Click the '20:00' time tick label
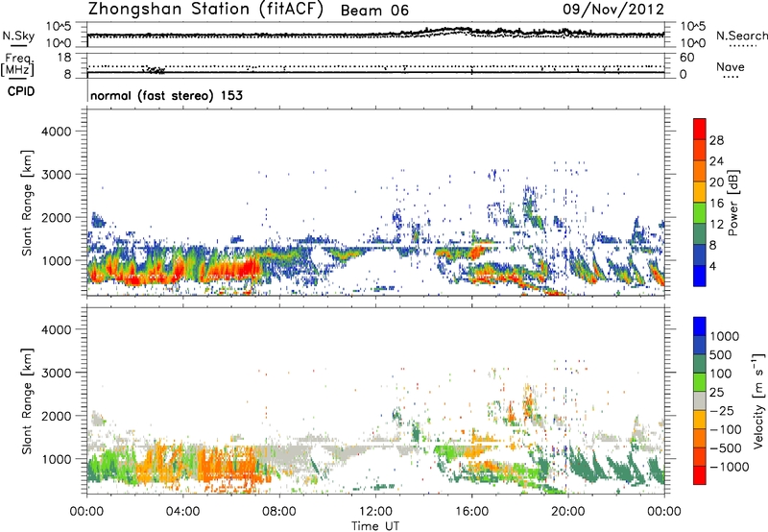The width and height of the screenshot is (768, 532). pyautogui.click(x=567, y=512)
